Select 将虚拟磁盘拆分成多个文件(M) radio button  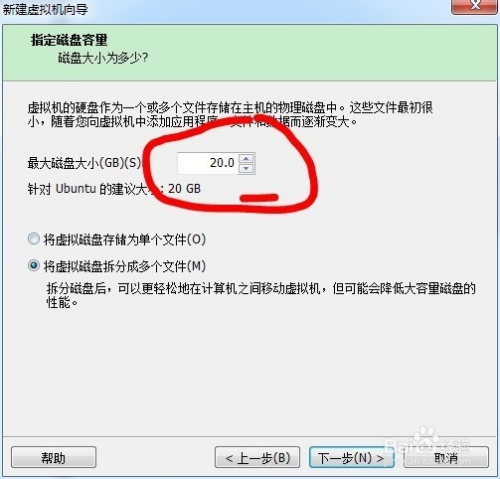(33, 266)
